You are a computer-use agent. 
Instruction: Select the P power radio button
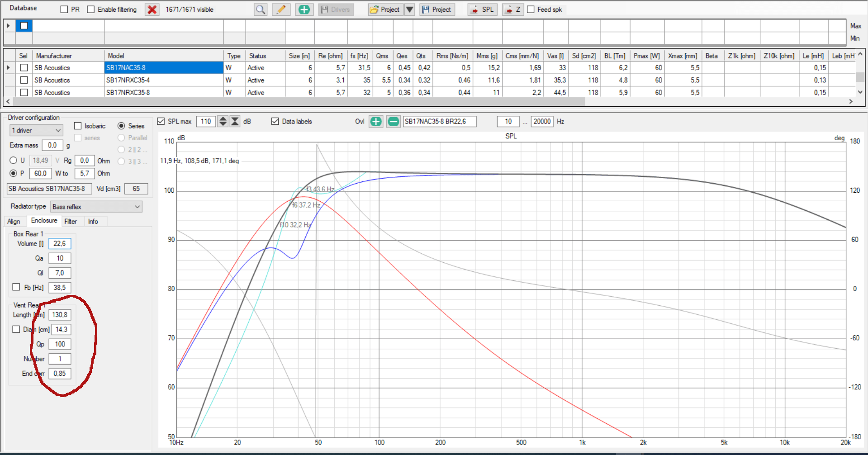[x=13, y=173]
